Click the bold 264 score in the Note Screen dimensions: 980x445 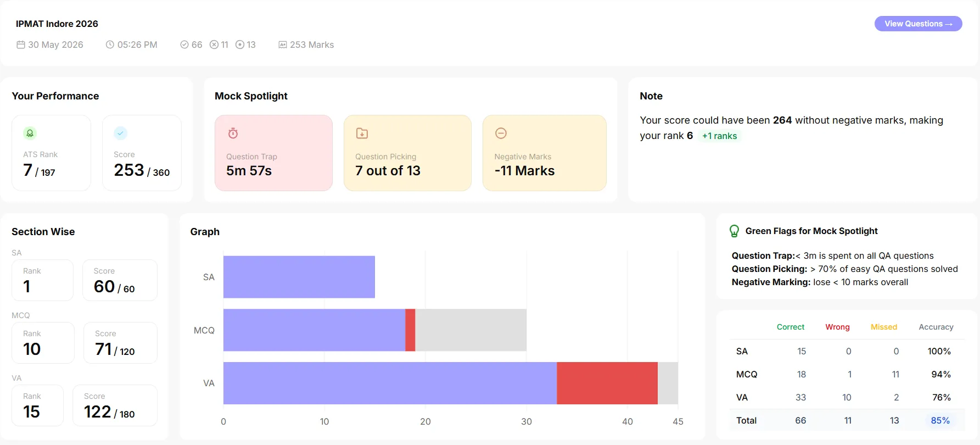(x=782, y=120)
